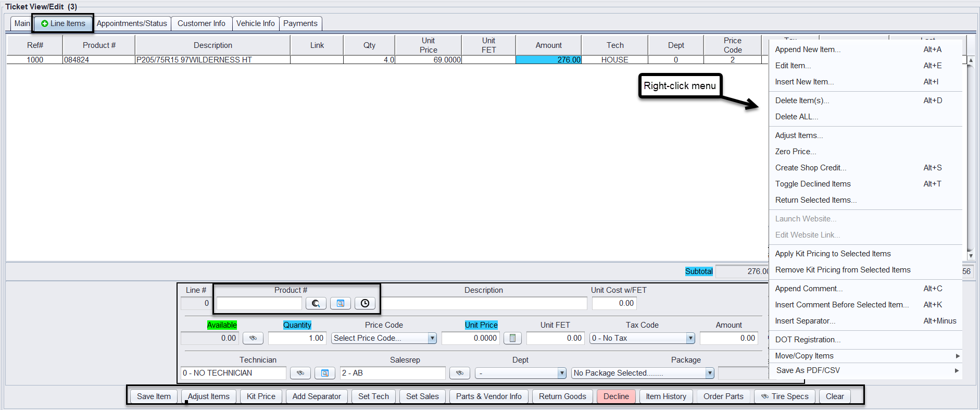
Task: Open the technician lookup window icon
Action: tap(325, 373)
